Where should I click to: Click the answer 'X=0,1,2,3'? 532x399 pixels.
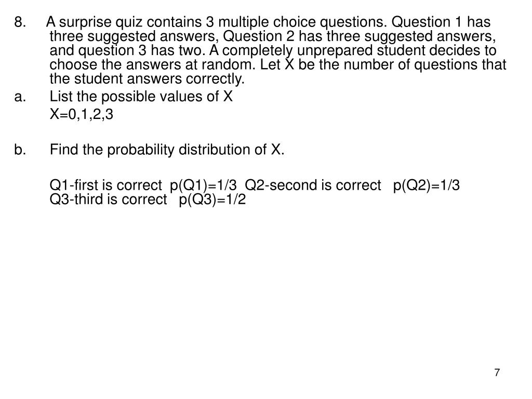(x=82, y=115)
